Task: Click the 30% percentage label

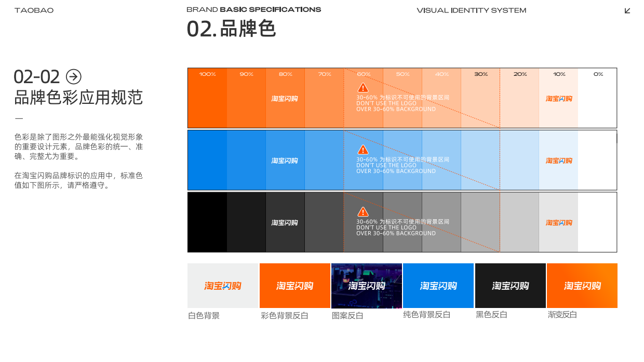Action: (x=481, y=74)
